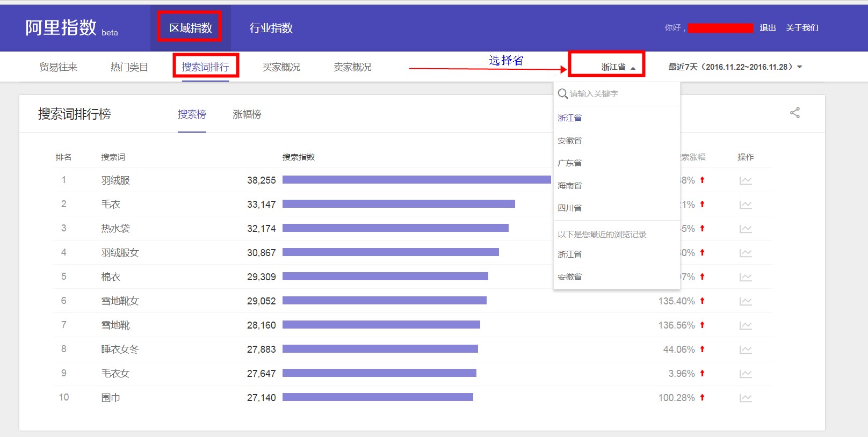The image size is (868, 437).
Task: Open trend chart icon for 毛衣女 row
Action: coord(746,374)
